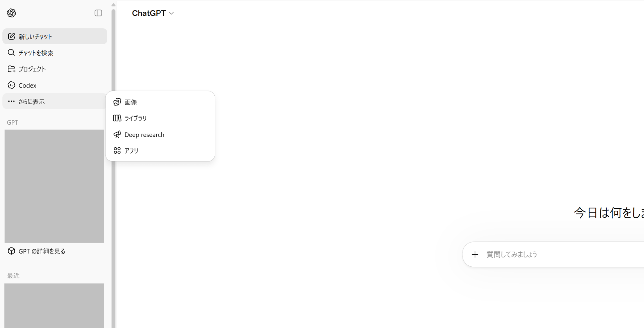This screenshot has height=328, width=644.
Task: Click the 最近 section header
Action: [x=13, y=276]
